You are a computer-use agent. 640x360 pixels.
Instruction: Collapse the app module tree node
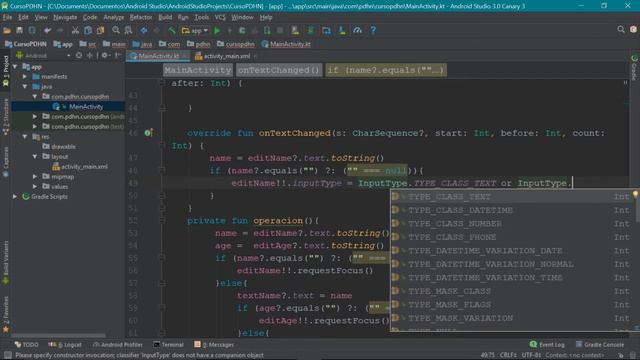click(15, 67)
